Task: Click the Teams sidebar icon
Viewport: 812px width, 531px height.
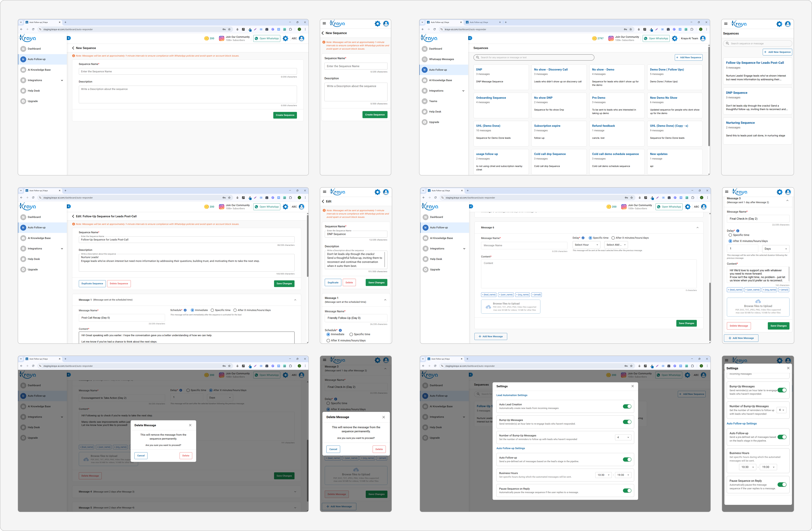Action: click(424, 101)
